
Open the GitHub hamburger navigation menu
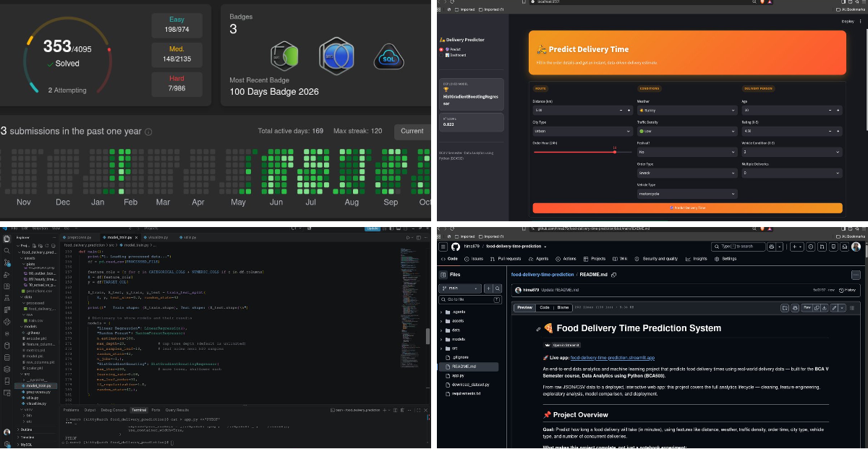point(443,247)
